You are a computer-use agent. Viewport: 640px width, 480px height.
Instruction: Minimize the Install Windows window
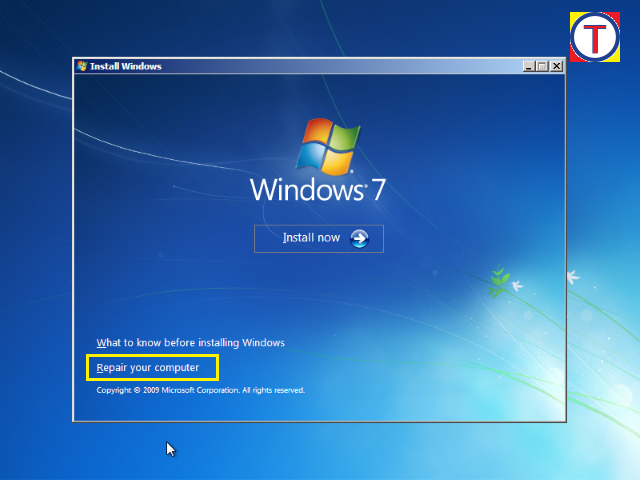pos(529,66)
